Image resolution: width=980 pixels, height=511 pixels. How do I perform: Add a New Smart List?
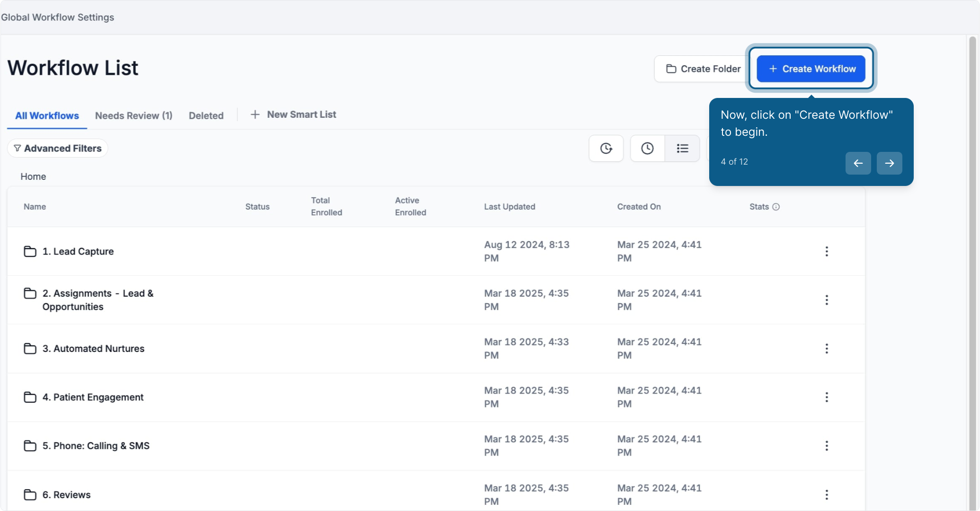coord(294,115)
